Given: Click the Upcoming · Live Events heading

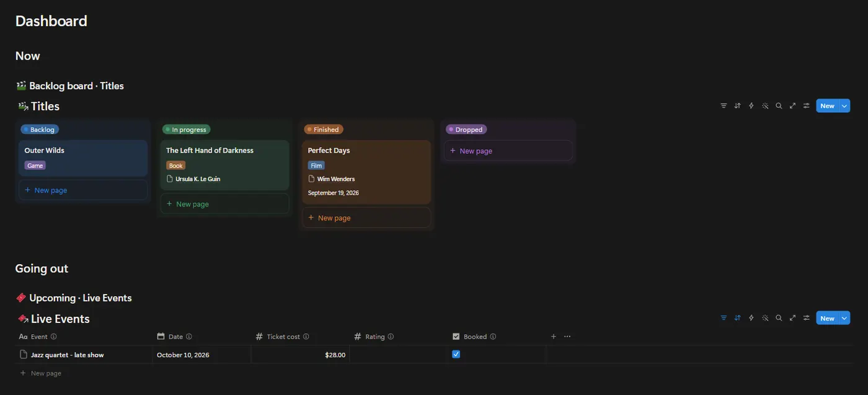Looking at the screenshot, I should [x=81, y=298].
